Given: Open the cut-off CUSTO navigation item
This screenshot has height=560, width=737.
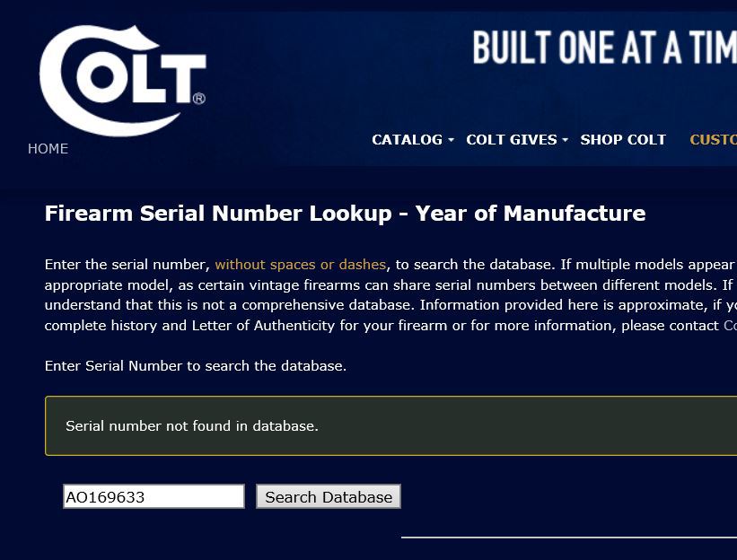Looking at the screenshot, I should (x=713, y=140).
